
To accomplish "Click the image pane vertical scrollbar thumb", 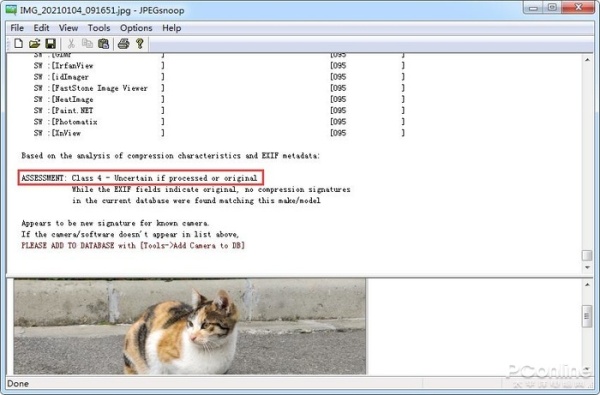I will tap(587, 316).
